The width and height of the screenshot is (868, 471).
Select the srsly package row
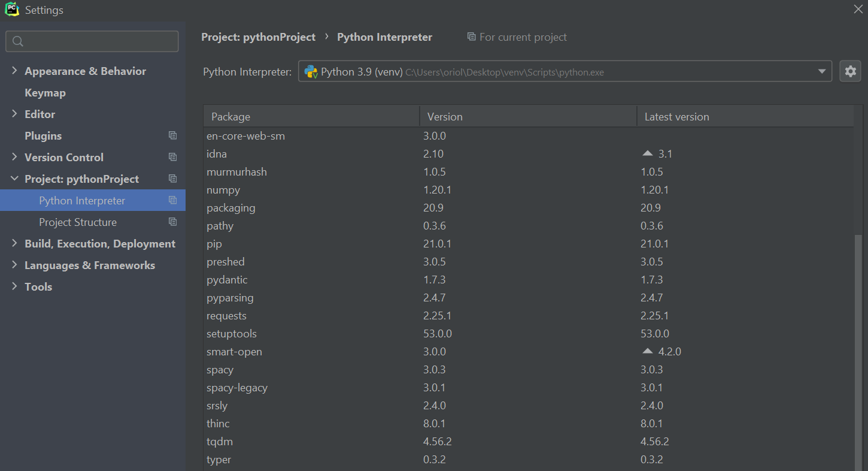(529, 406)
